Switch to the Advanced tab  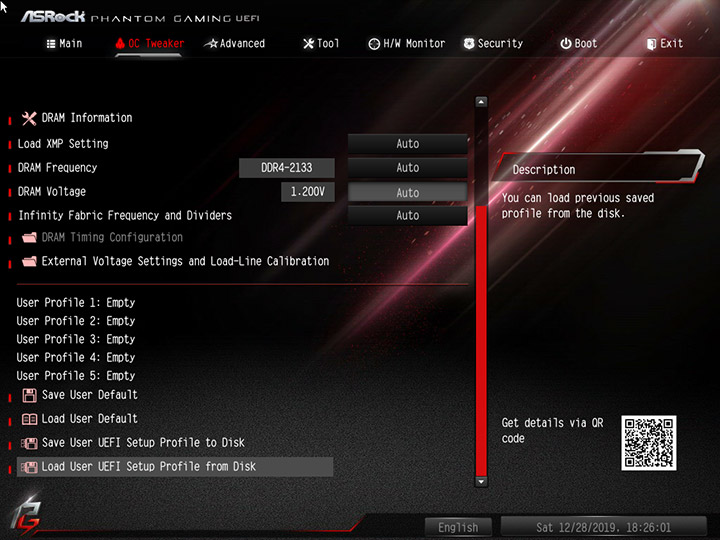(x=235, y=44)
